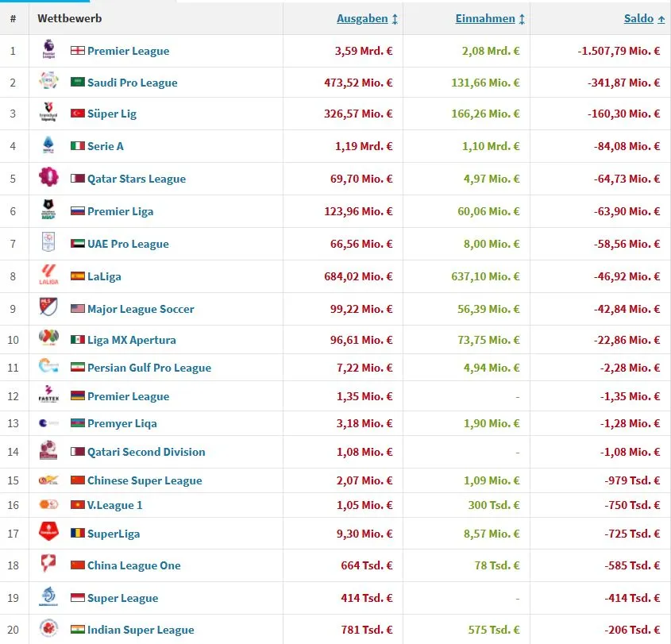
Task: Select the -979 Tsd. € balance value
Action: pyautogui.click(x=632, y=480)
